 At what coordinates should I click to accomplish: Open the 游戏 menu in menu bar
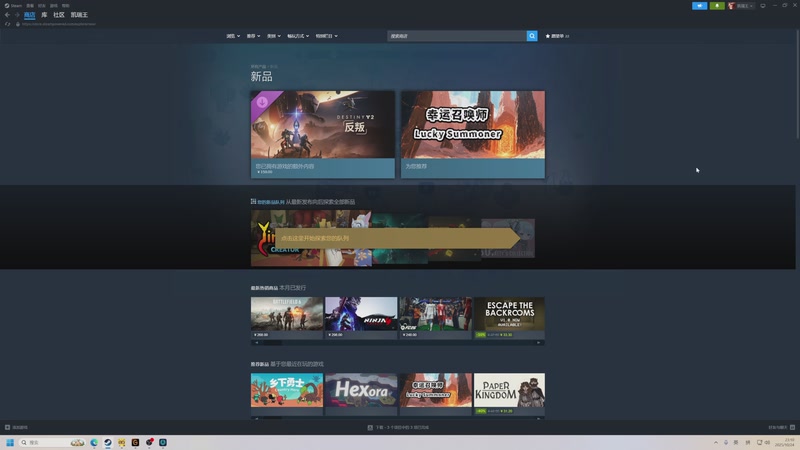coord(54,6)
